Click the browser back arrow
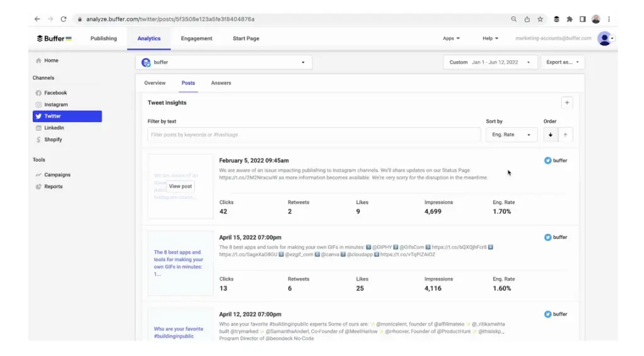Viewport: 644px width, 356px height. (x=37, y=19)
